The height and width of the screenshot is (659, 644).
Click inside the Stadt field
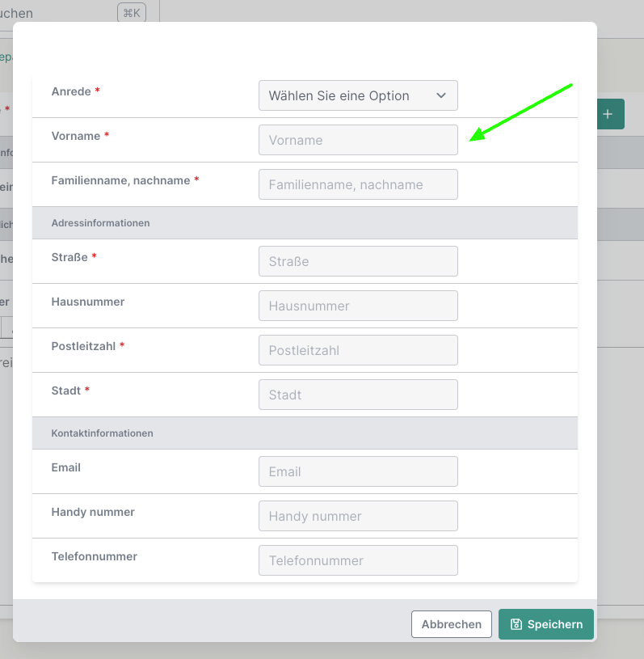358,395
